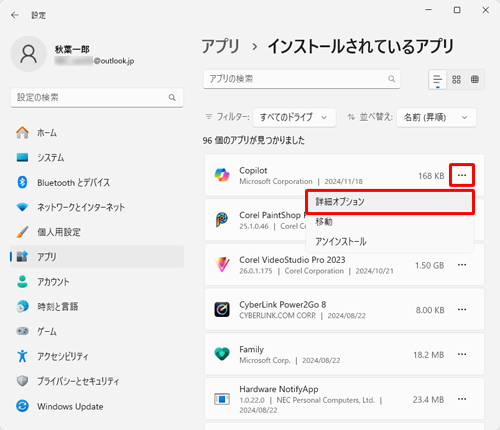Open more options for Copilot
The width and height of the screenshot is (500, 430).
click(462, 175)
